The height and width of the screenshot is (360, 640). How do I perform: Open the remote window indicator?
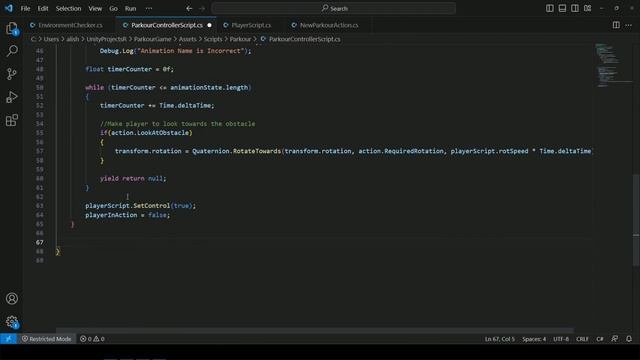[8, 339]
